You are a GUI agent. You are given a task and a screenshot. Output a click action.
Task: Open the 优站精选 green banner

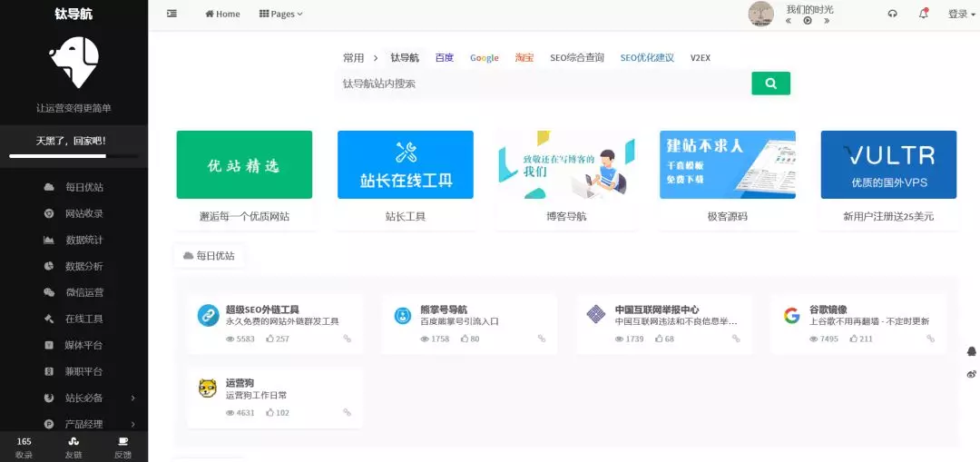(244, 164)
